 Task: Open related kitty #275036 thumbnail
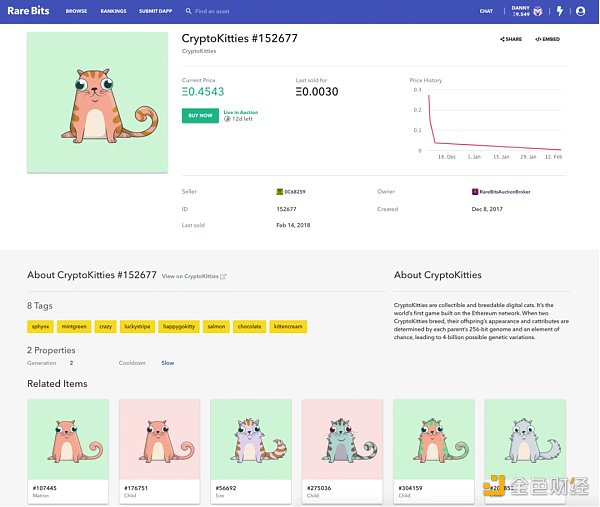tap(342, 440)
